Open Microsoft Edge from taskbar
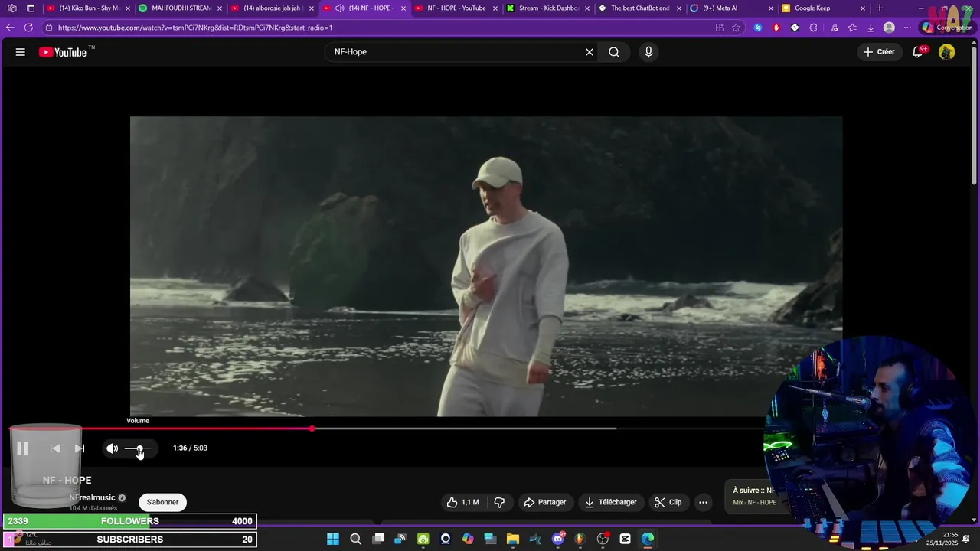980x551 pixels. click(x=648, y=539)
